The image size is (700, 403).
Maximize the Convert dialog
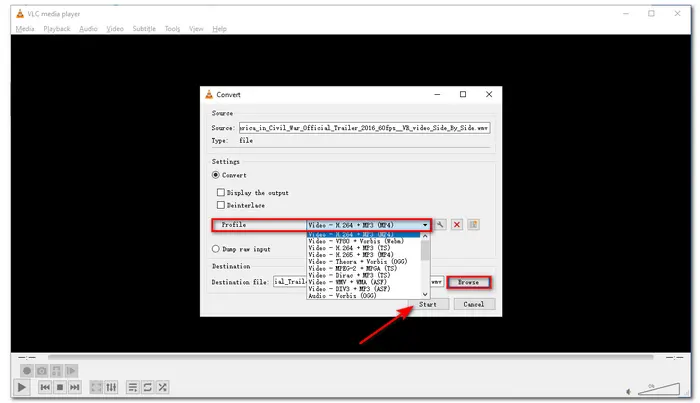[463, 94]
